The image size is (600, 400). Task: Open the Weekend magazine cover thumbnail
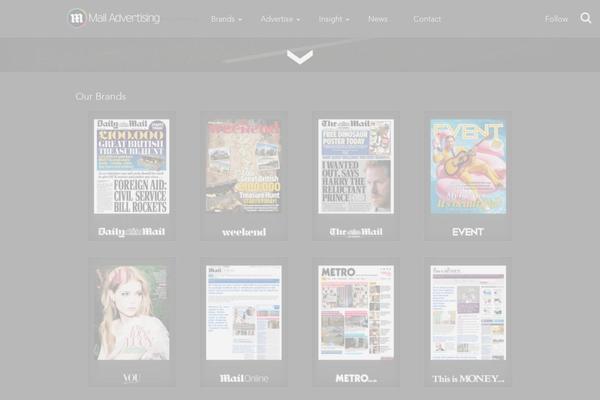click(x=244, y=166)
